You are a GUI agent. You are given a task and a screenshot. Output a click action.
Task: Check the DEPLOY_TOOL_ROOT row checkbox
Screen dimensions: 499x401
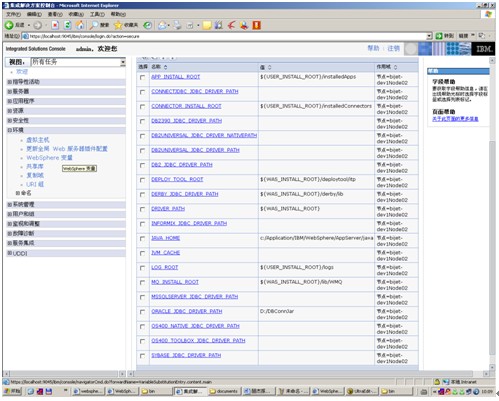point(143,180)
